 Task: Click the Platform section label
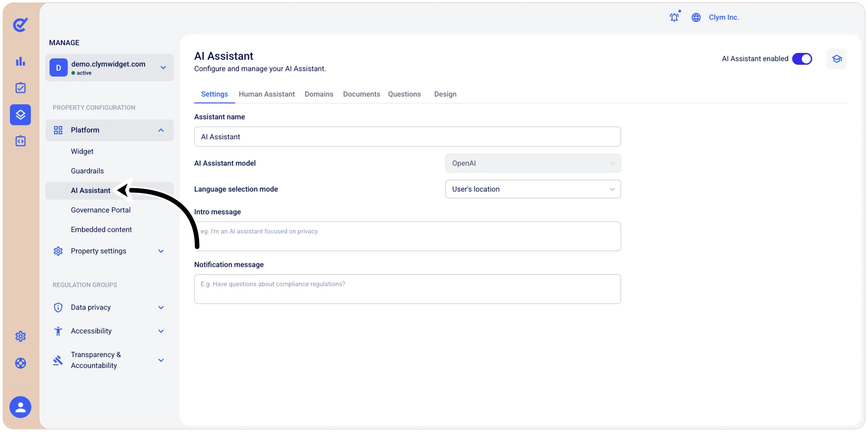(x=85, y=130)
